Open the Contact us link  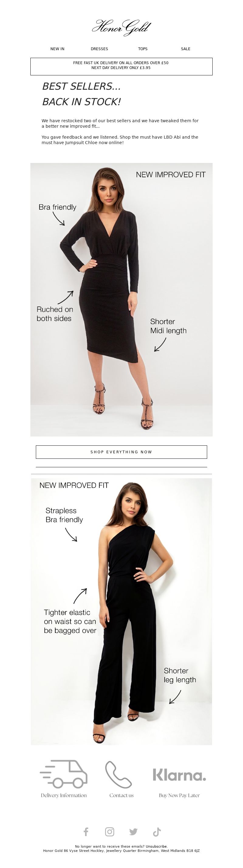pyautogui.click(x=122, y=795)
